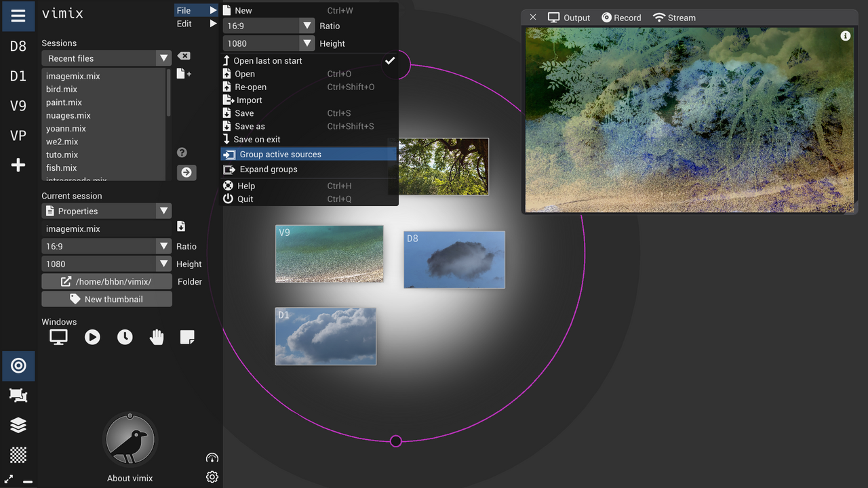
Task: Switch to Layers view icon
Action: point(18,425)
